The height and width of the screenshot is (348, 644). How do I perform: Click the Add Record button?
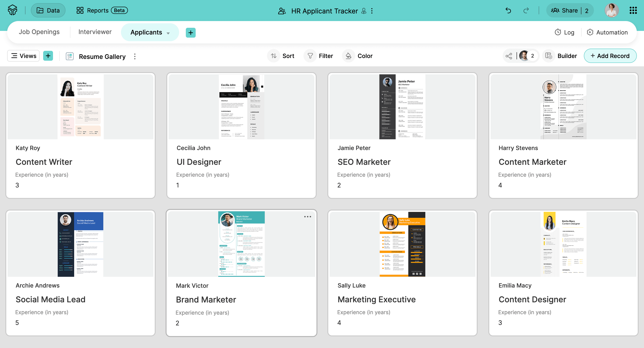click(610, 56)
